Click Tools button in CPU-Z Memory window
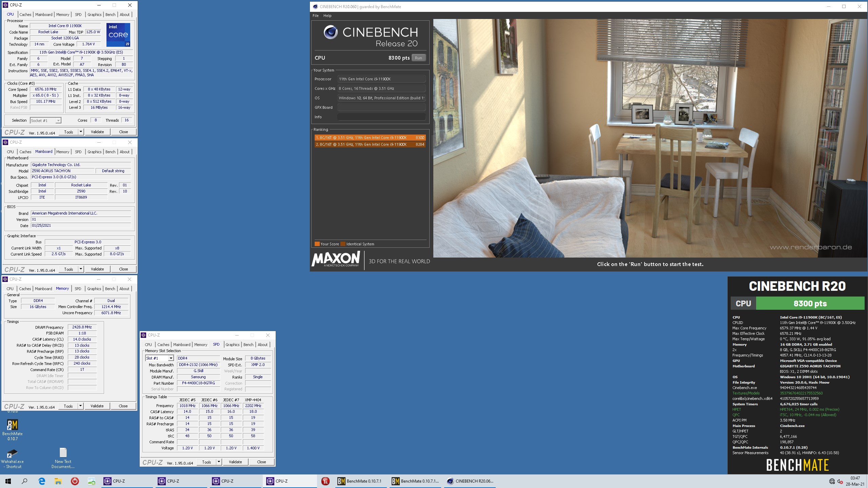 [68, 406]
